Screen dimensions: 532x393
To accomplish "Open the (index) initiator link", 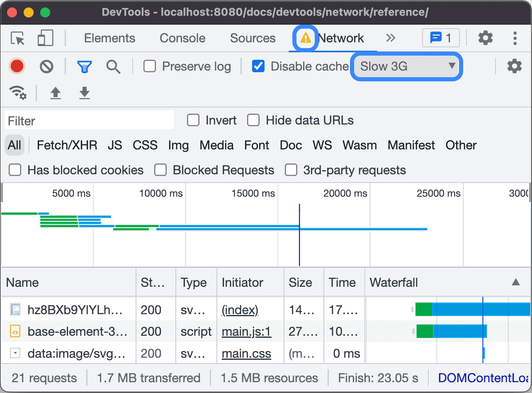I will tap(240, 310).
